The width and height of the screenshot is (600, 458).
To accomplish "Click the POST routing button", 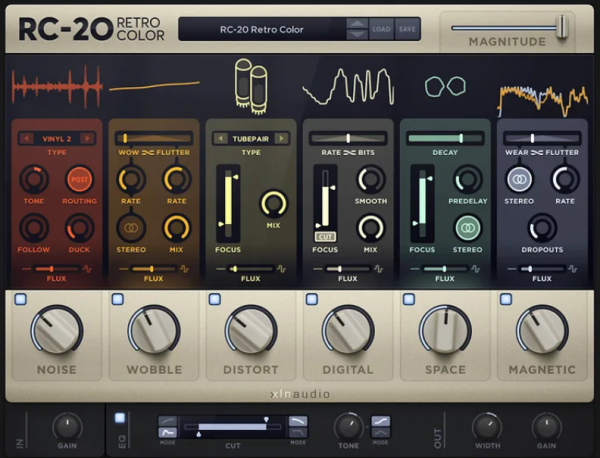I will pos(80,179).
